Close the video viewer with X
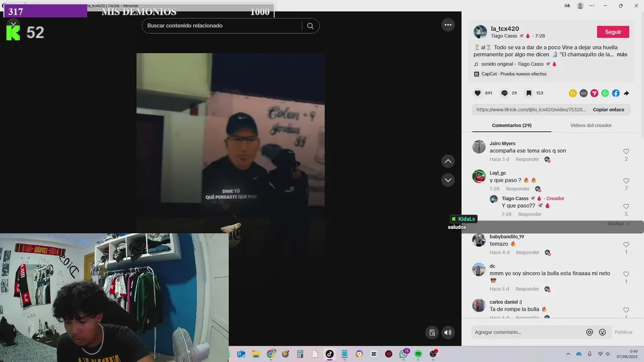This screenshot has height=362, width=644. tap(13, 24)
